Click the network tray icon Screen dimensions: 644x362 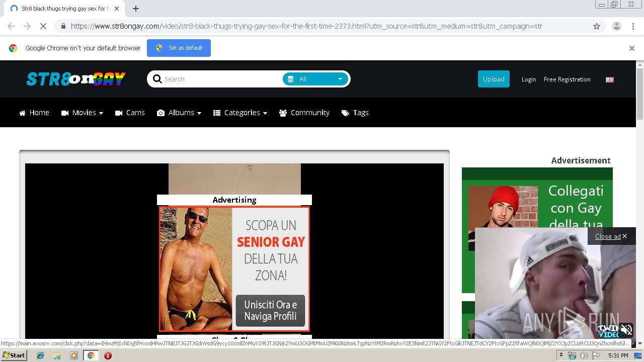572,355
